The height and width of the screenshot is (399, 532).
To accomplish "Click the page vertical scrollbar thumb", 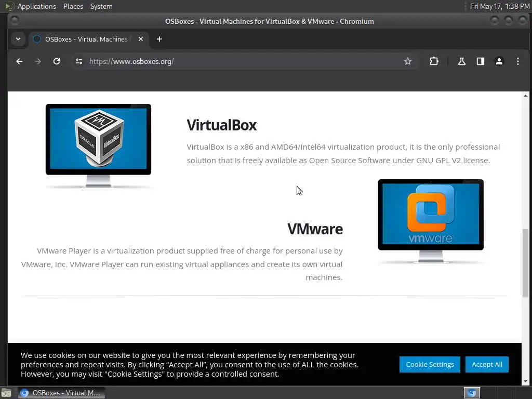I will click(525, 263).
